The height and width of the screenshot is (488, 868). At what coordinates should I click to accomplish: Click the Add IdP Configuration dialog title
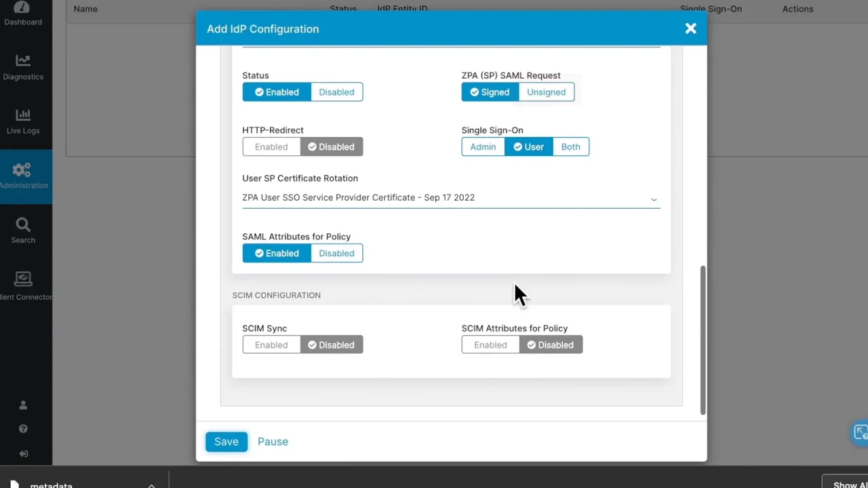[262, 29]
